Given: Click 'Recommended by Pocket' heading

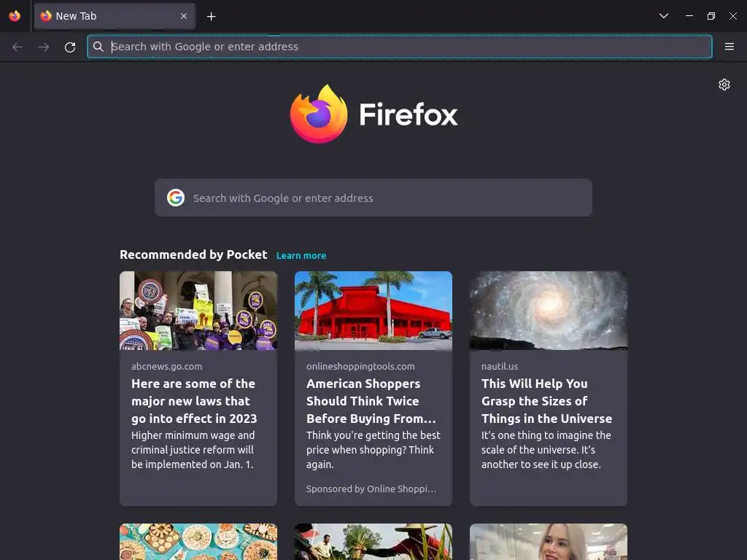Looking at the screenshot, I should click(x=193, y=254).
